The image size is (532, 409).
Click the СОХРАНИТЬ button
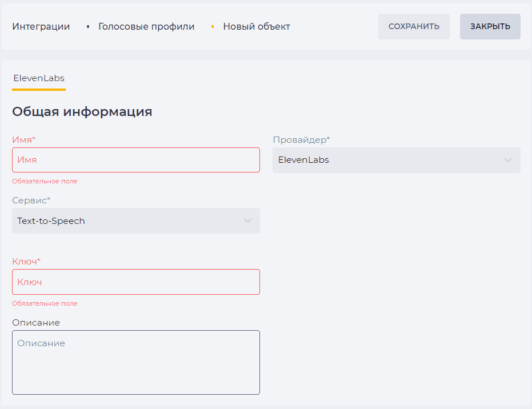point(414,26)
